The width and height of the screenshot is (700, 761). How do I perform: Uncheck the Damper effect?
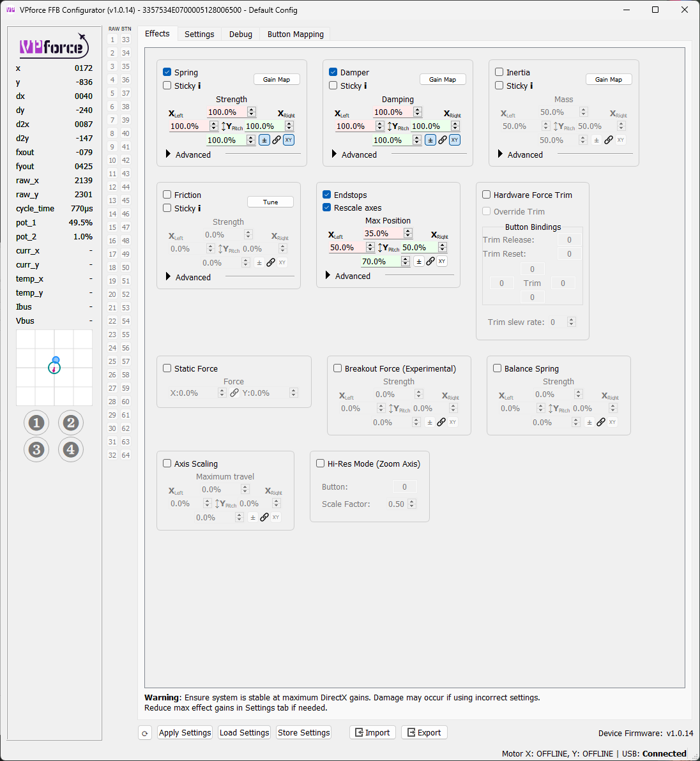click(333, 72)
